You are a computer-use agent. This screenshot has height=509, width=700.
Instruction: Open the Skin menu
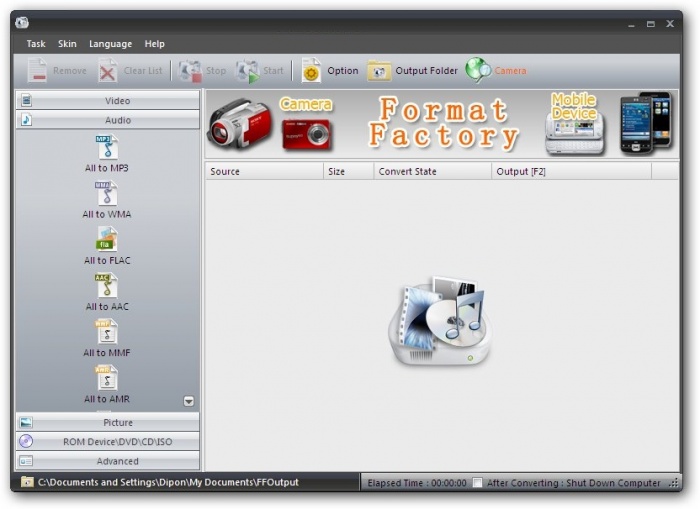[67, 44]
